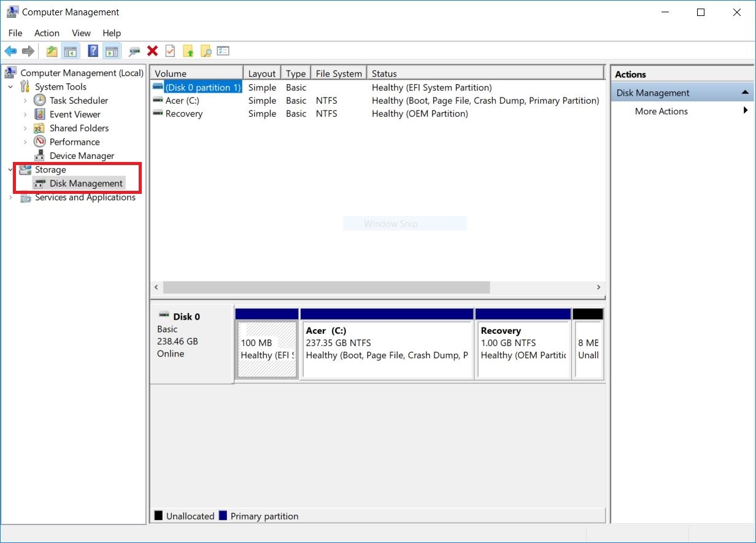Click the Back navigation arrow
The image size is (756, 543).
[x=11, y=51]
